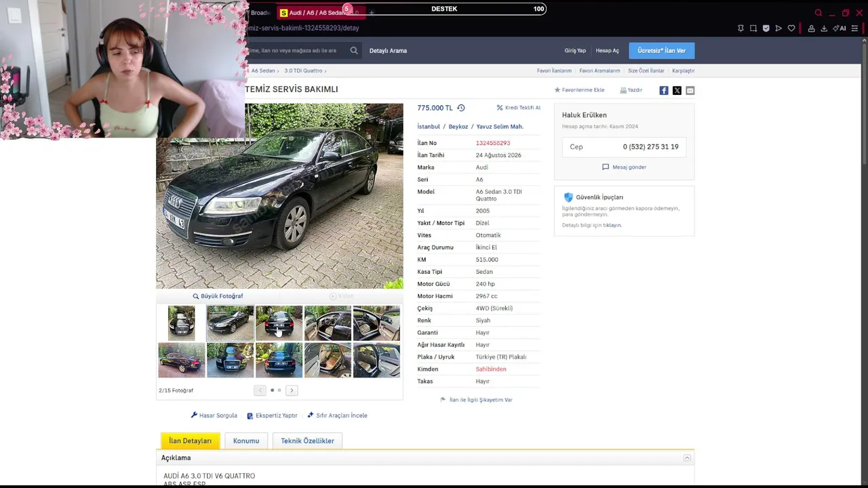Click Giriş Yap link

pos(575,50)
